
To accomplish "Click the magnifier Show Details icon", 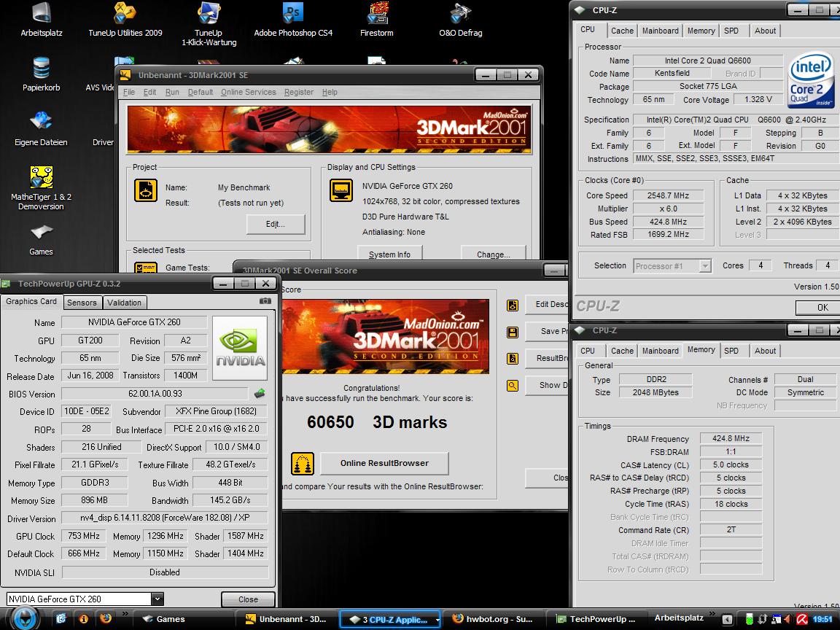I will [x=513, y=385].
